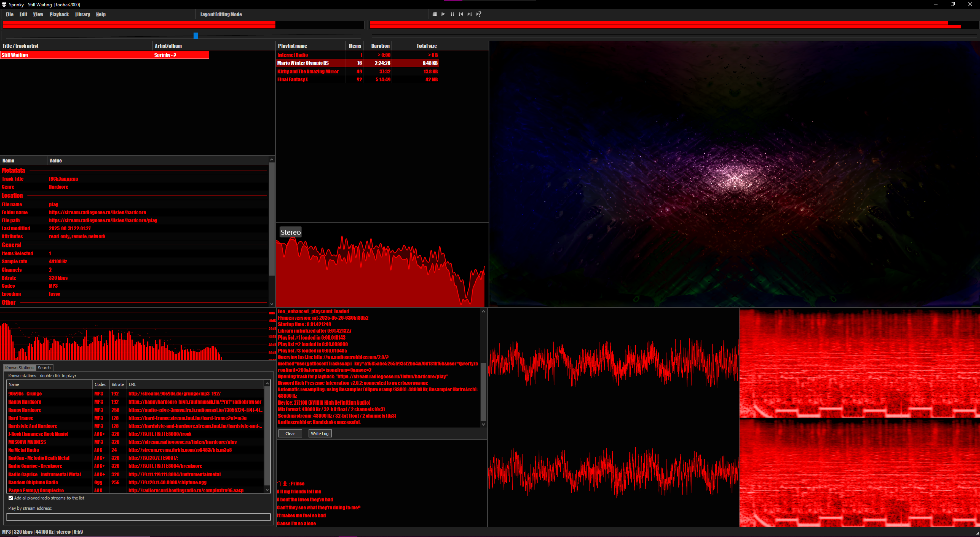Select the Final Fantasy X playlist
This screenshot has width=980, height=537.
coord(293,80)
